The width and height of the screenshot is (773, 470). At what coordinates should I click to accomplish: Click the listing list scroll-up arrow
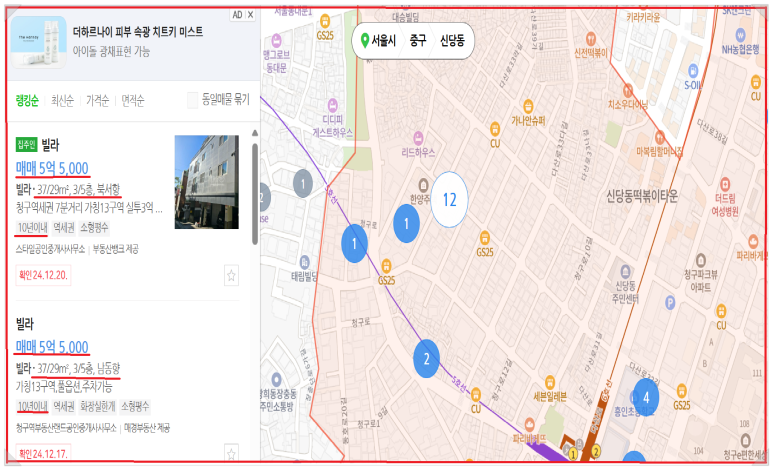255,133
